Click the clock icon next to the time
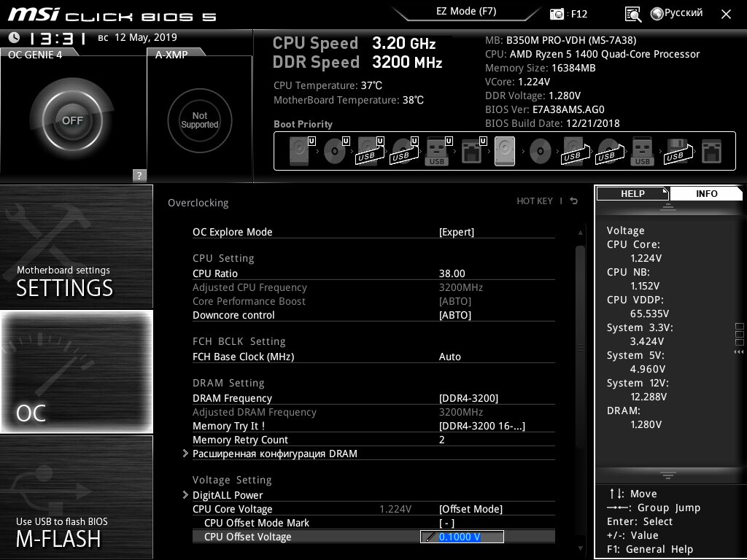This screenshot has height=560, width=747. pyautogui.click(x=15, y=37)
